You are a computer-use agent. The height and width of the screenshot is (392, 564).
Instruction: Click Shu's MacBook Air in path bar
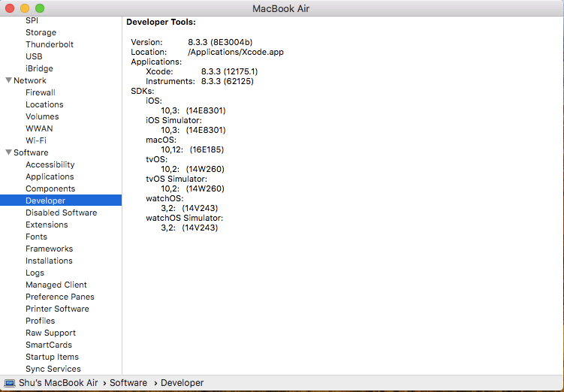[59, 383]
